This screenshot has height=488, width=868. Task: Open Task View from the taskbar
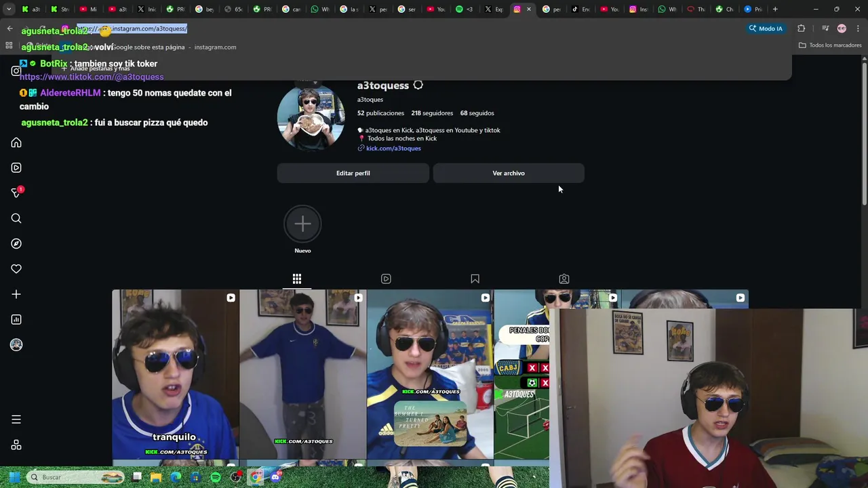(136, 477)
